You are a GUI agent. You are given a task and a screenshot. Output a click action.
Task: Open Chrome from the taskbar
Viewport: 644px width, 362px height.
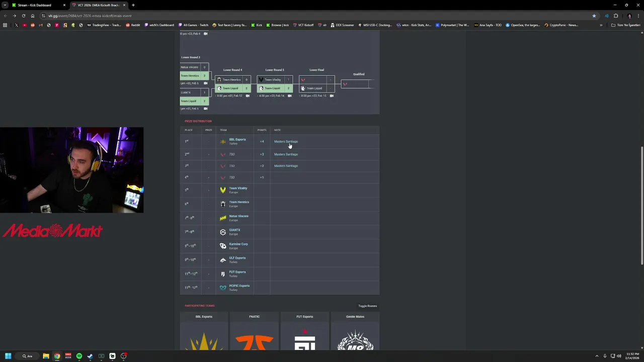click(x=57, y=356)
